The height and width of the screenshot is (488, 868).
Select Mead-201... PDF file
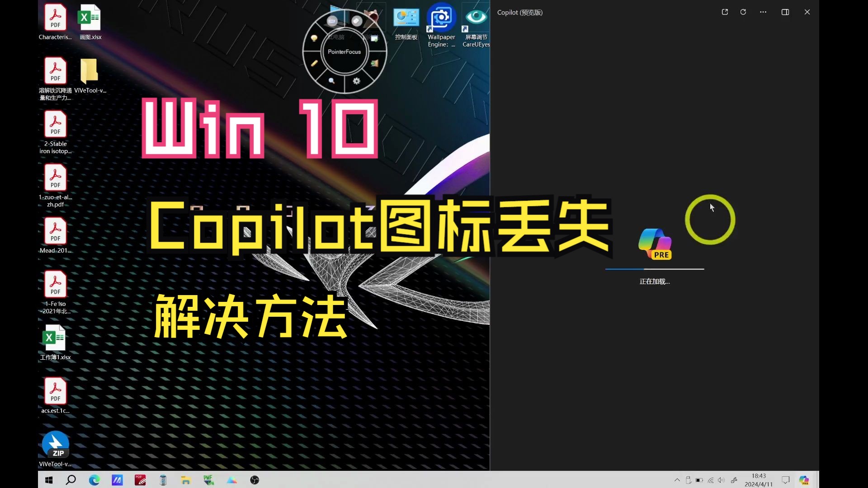click(x=55, y=236)
